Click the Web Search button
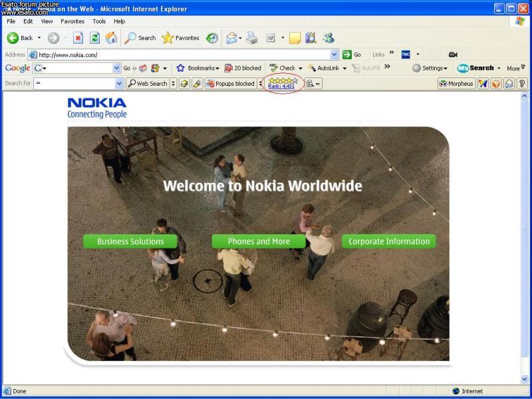Screen dimensions: 532x399 [x=148, y=84]
